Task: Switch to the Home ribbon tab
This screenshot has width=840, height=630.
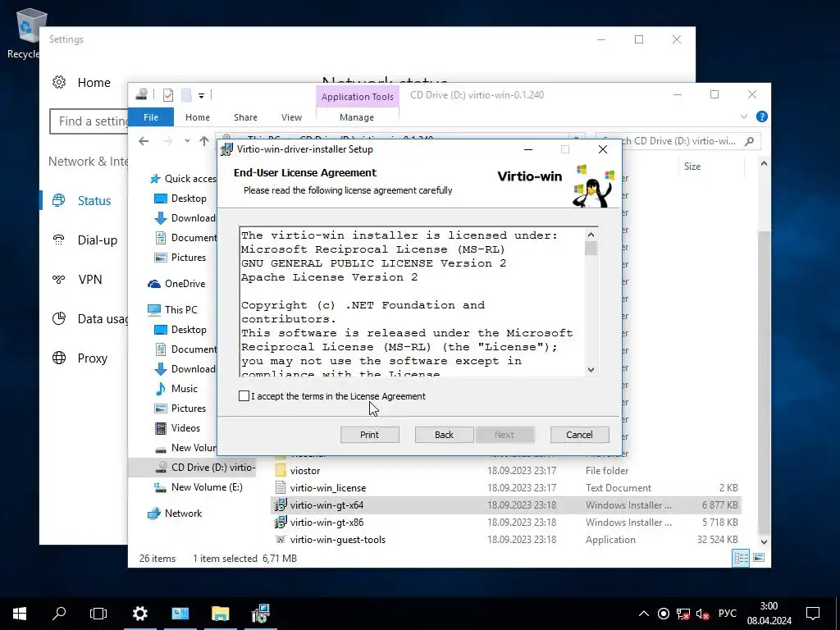Action: [198, 116]
